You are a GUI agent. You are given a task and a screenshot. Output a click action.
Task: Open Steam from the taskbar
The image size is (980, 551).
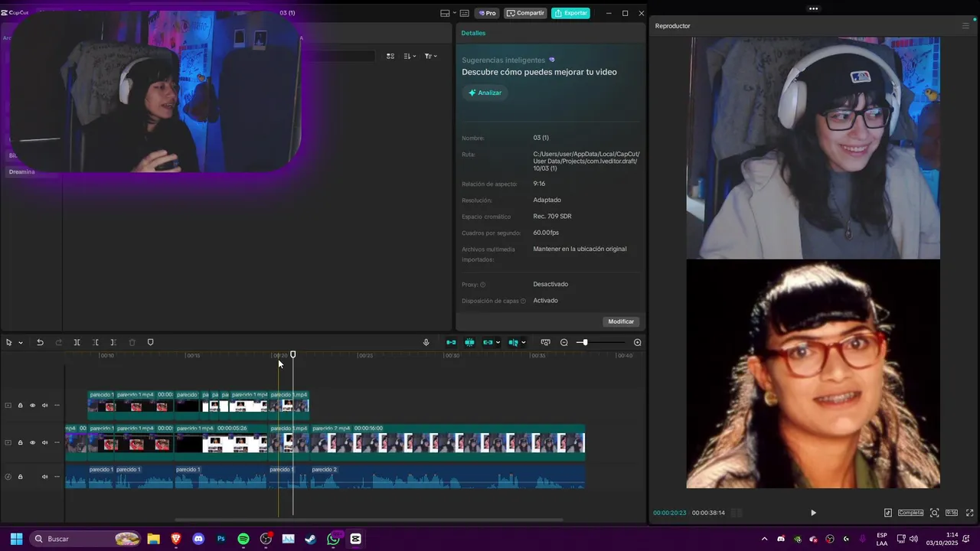click(x=311, y=539)
